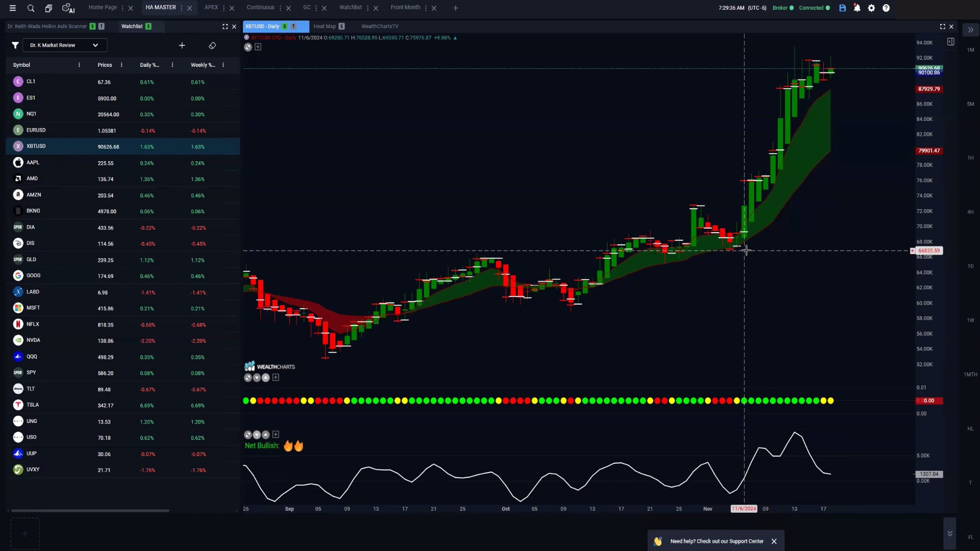Screen dimensions: 980x551
Task: Save workspace with the floppy disk icon
Action: pos(843,8)
